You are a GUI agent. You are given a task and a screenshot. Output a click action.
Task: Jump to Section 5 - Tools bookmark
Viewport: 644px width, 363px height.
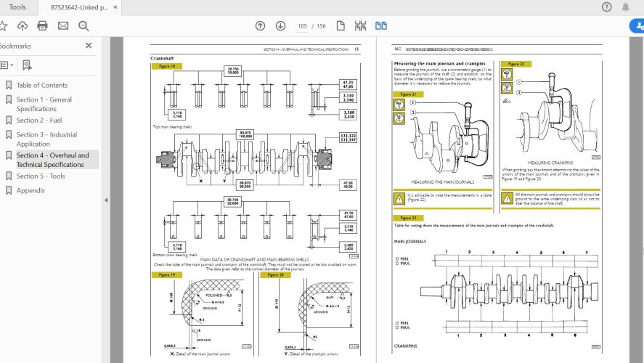click(x=41, y=176)
